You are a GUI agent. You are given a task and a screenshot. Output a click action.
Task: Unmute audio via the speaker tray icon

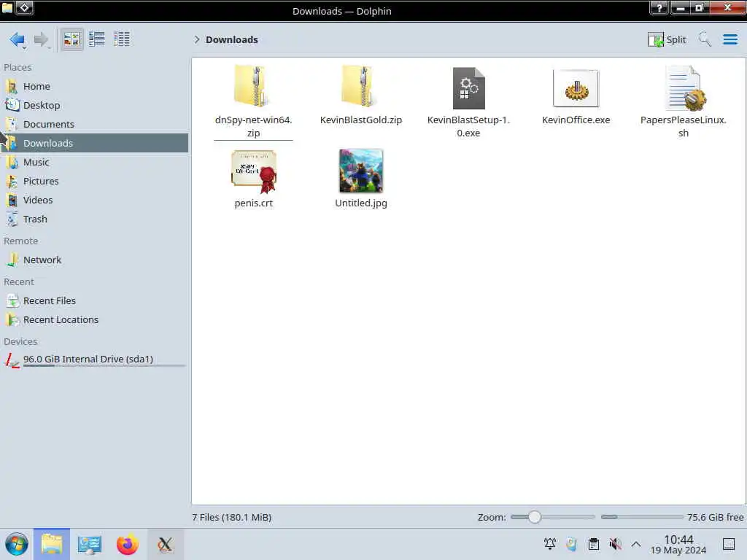pos(615,544)
